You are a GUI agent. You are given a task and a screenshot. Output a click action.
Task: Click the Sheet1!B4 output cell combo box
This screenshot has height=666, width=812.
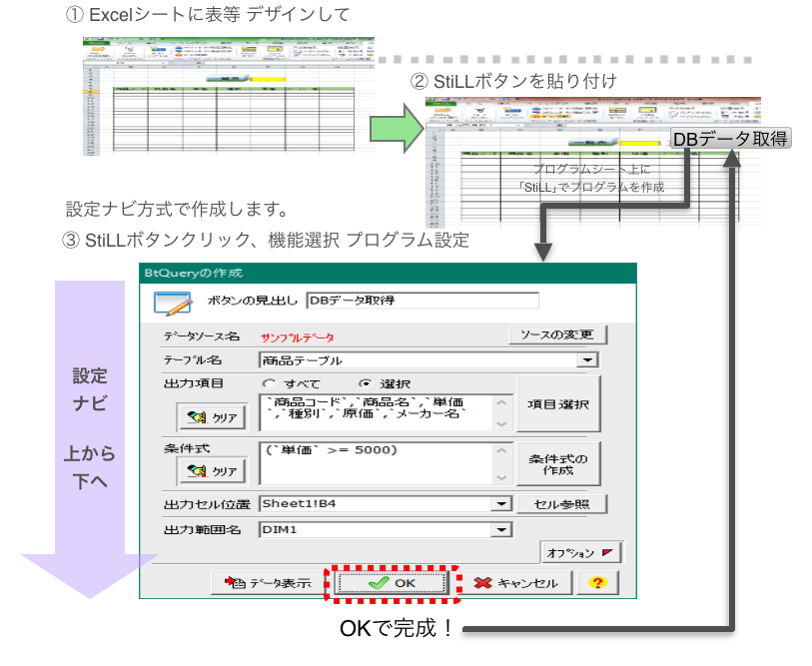[x=386, y=503]
